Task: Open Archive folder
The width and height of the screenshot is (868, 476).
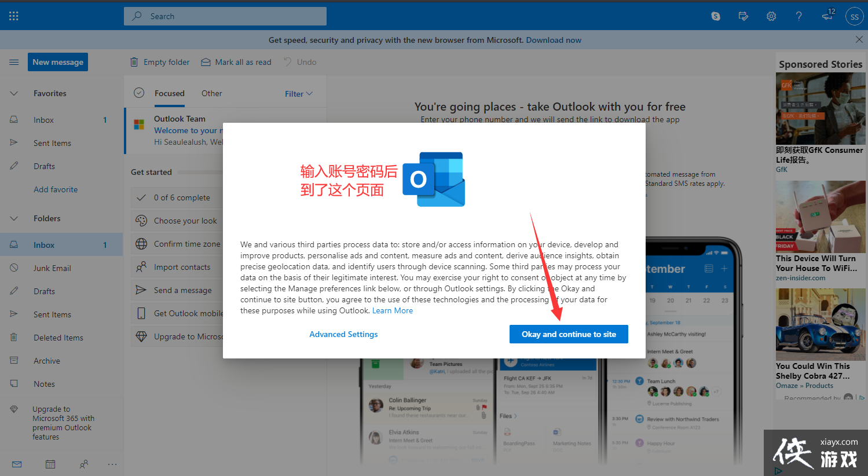Action: pos(61,361)
